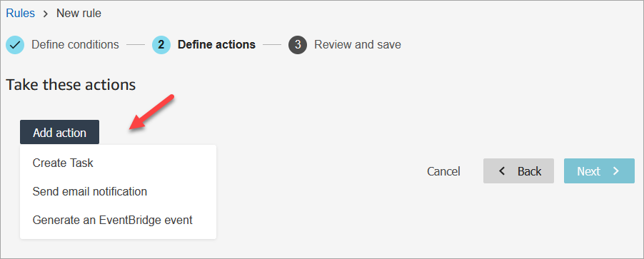This screenshot has height=259, width=644.
Task: Select the step 2 numbered circle
Action: coord(161,45)
